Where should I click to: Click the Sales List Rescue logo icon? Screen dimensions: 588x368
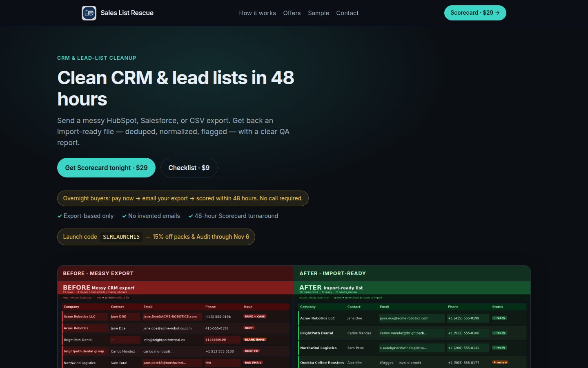tap(89, 13)
